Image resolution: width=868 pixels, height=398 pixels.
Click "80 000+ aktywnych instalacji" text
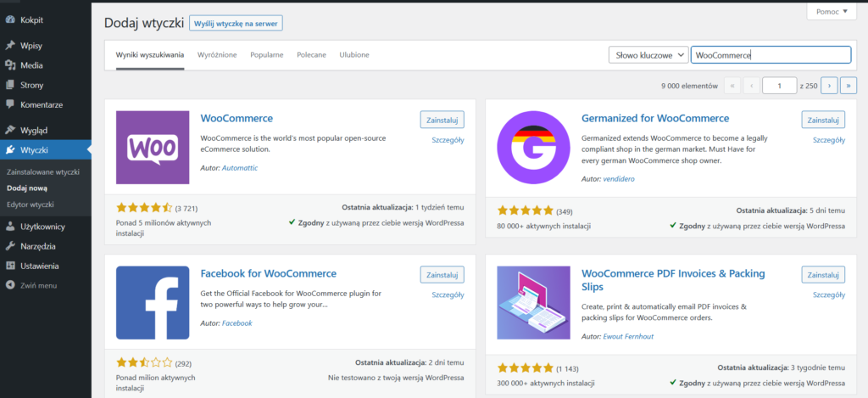(543, 226)
